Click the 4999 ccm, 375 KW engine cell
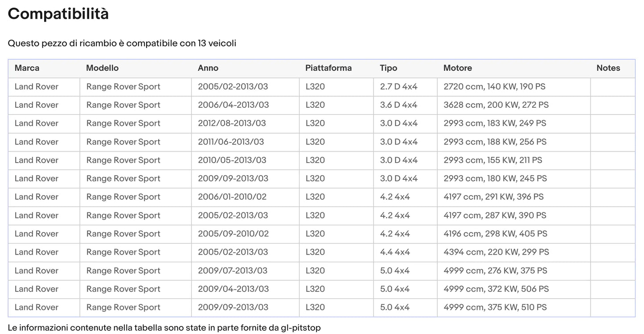 (x=495, y=307)
